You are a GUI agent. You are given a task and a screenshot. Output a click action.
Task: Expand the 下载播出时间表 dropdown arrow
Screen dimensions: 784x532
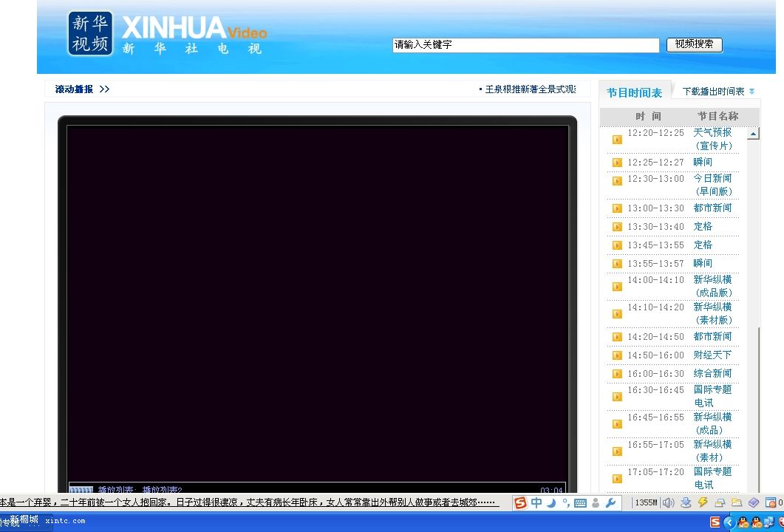[x=751, y=91]
